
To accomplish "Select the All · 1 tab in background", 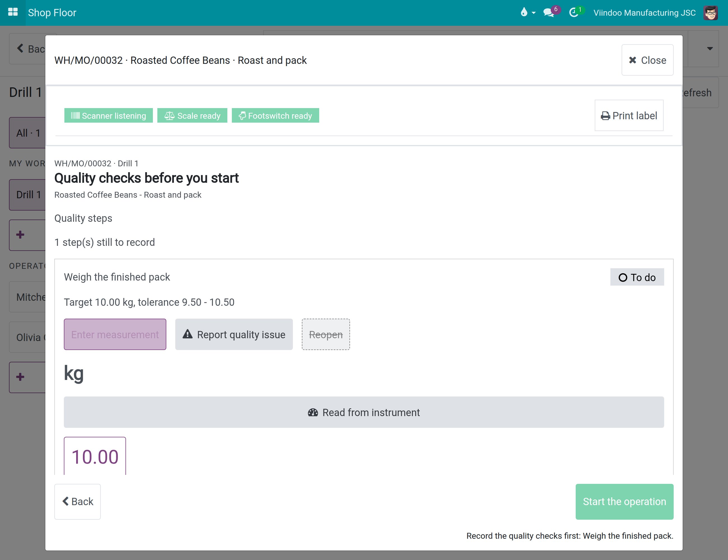I will coord(27,133).
